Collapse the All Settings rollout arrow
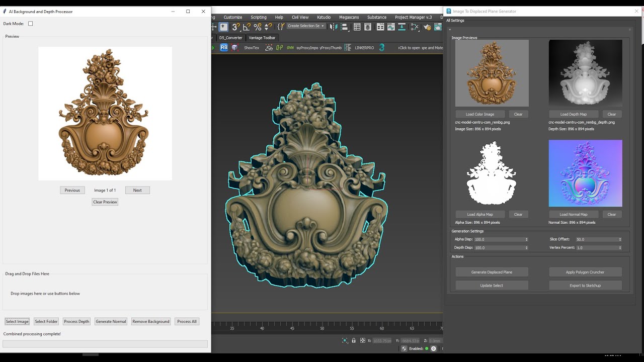This screenshot has height=362, width=644. click(x=450, y=29)
